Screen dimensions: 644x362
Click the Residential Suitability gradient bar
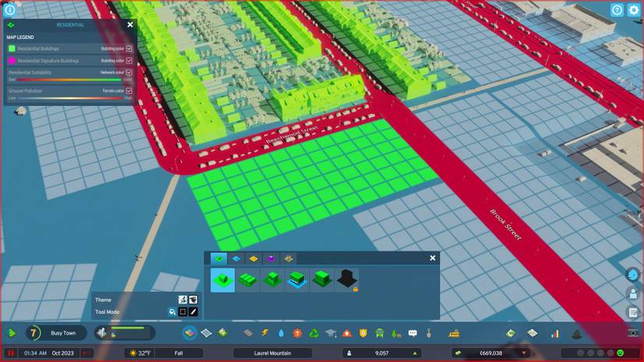[x=69, y=80]
